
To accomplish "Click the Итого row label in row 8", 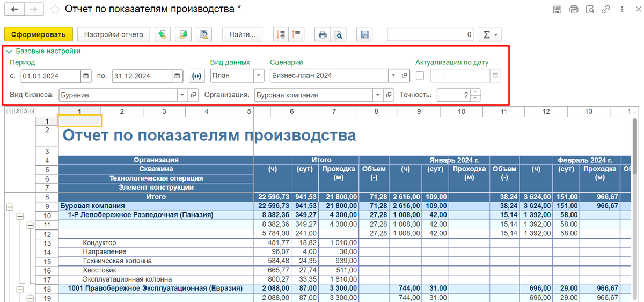I will pyautogui.click(x=156, y=197).
